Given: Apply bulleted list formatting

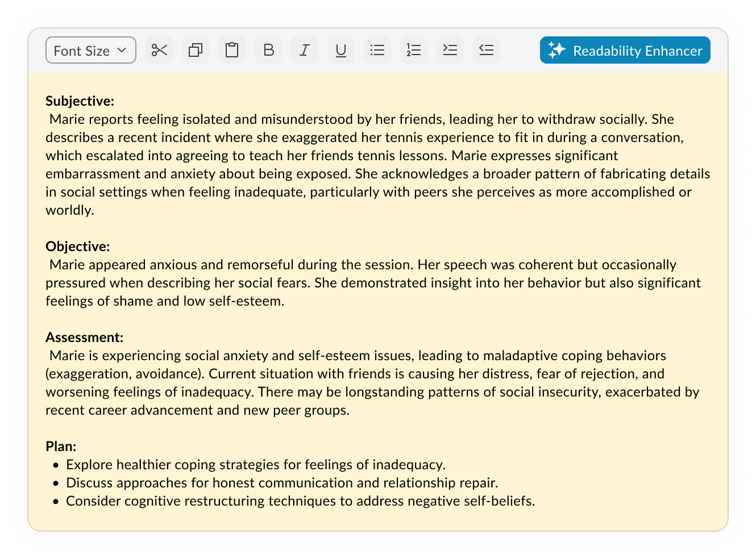Looking at the screenshot, I should 377,51.
